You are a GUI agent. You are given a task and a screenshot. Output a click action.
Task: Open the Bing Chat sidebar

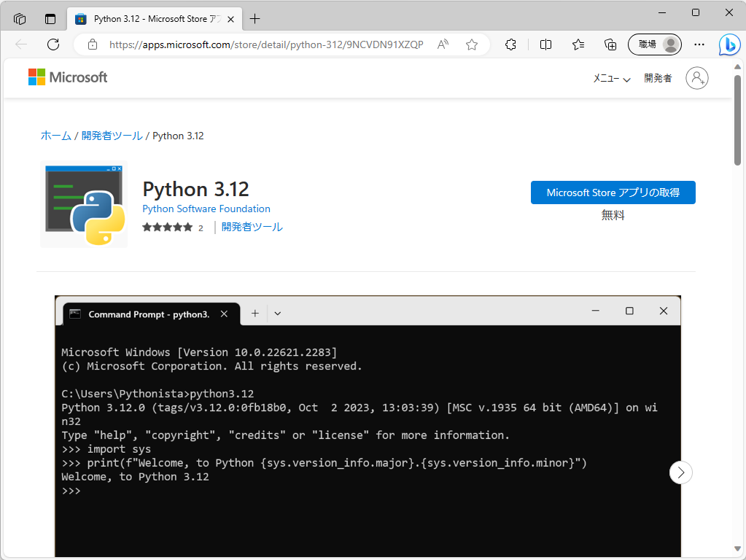click(728, 44)
